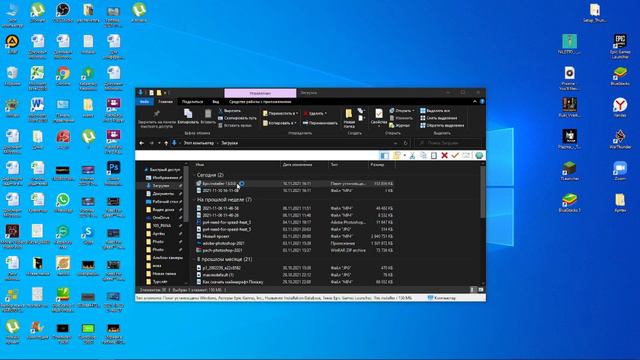Refresh the Загрузки folder view

(x=405, y=143)
